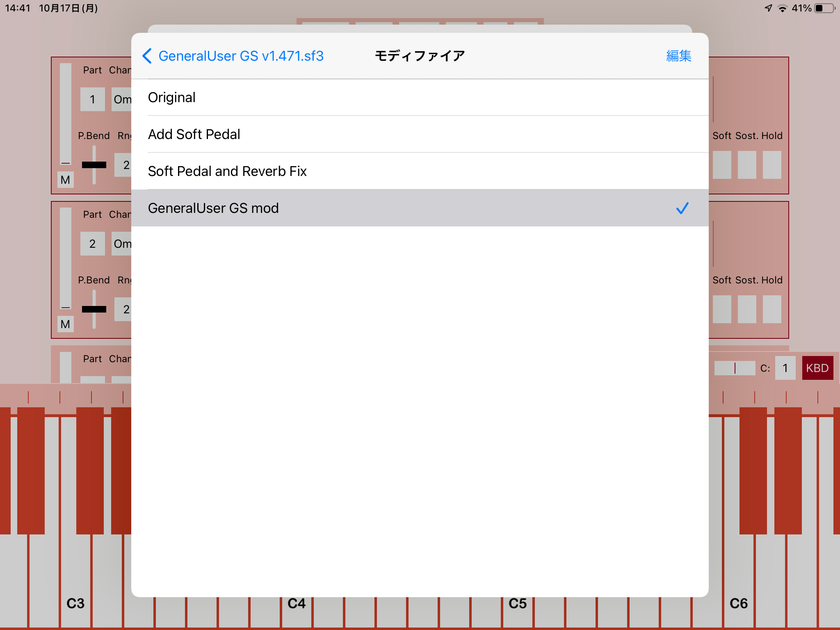
Task: Tap pitch bend range 2 in part 1
Action: [x=123, y=165]
